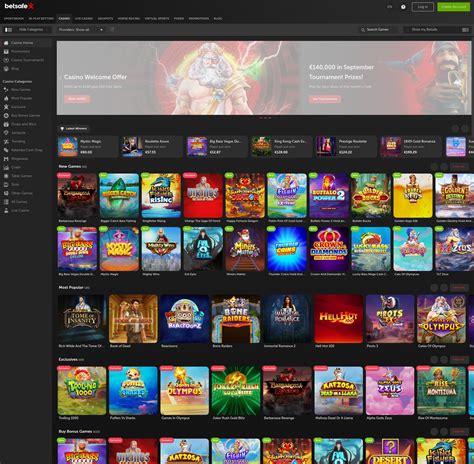Open Miners Mother game thumbnail
This screenshot has height=464, width=474.
(245, 249)
